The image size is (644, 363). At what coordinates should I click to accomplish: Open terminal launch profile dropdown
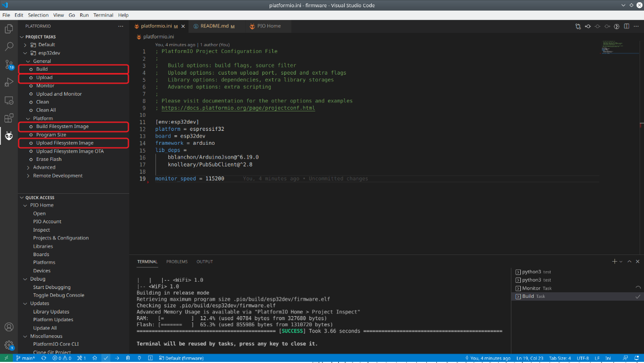coord(621,262)
